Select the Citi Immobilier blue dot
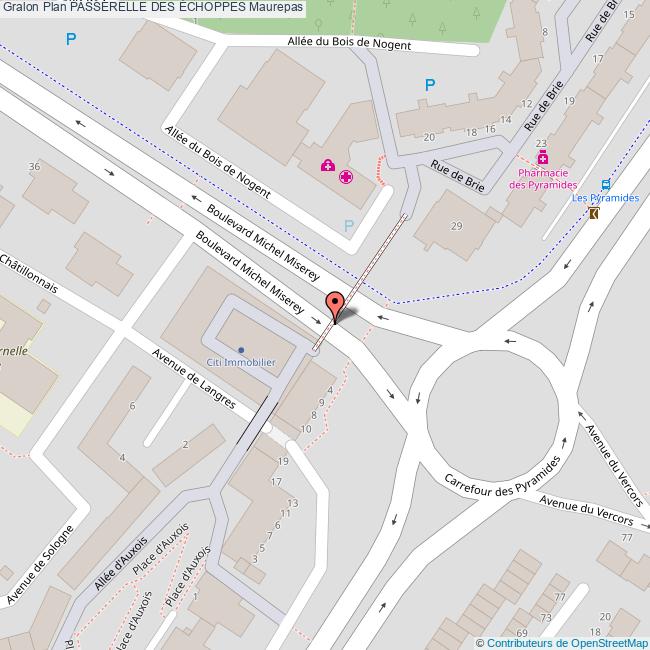 [x=241, y=350]
